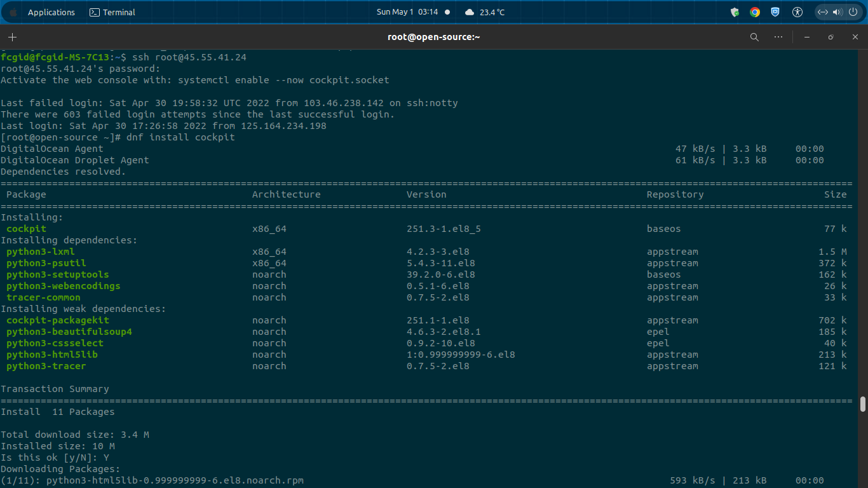Click the 'Version' column header
The width and height of the screenshot is (868, 488).
tap(426, 194)
